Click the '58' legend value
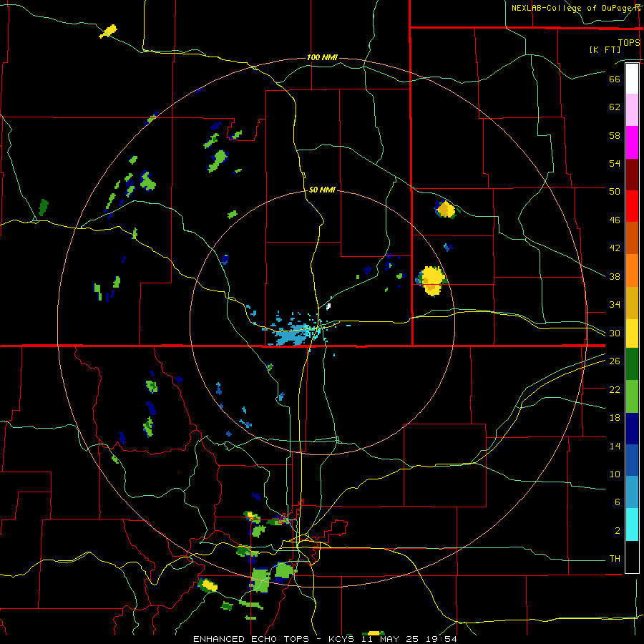644x644 pixels. click(615, 135)
